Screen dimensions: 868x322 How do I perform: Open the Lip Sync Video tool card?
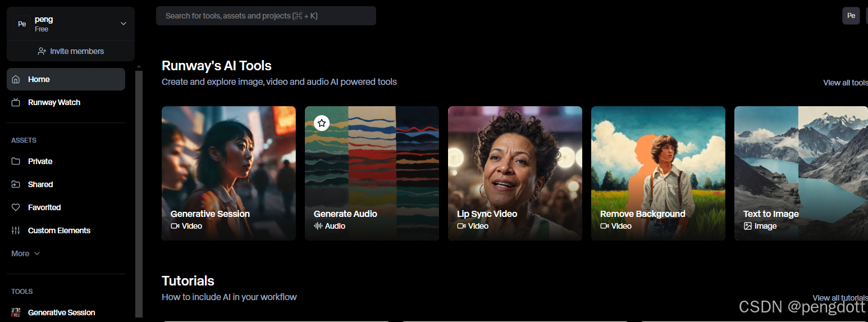pos(515,173)
